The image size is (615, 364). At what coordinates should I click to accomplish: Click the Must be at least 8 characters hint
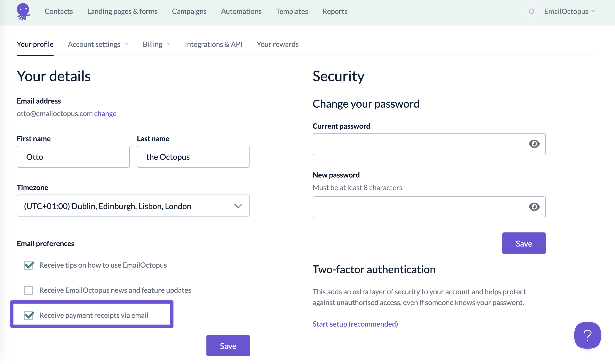pyautogui.click(x=357, y=188)
